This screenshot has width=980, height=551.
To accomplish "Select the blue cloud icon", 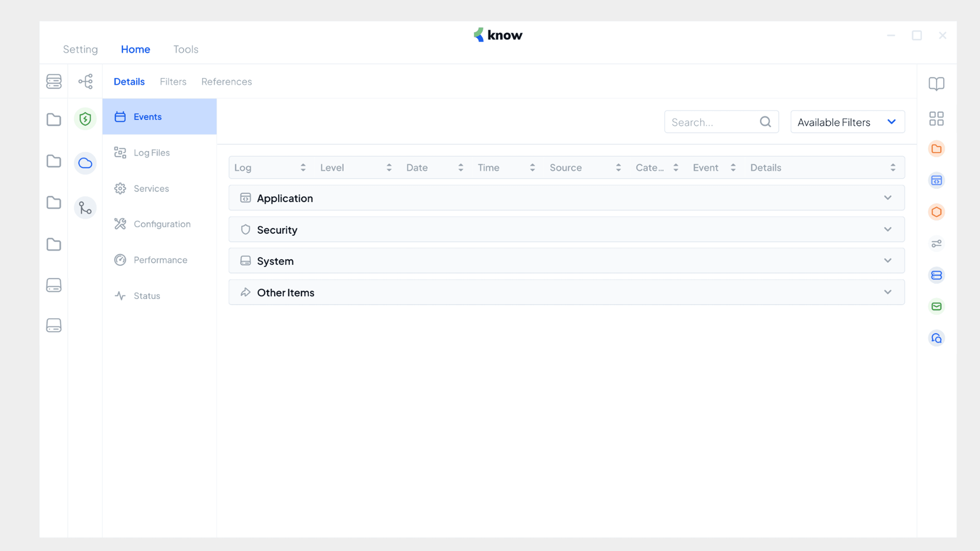I will pyautogui.click(x=85, y=163).
